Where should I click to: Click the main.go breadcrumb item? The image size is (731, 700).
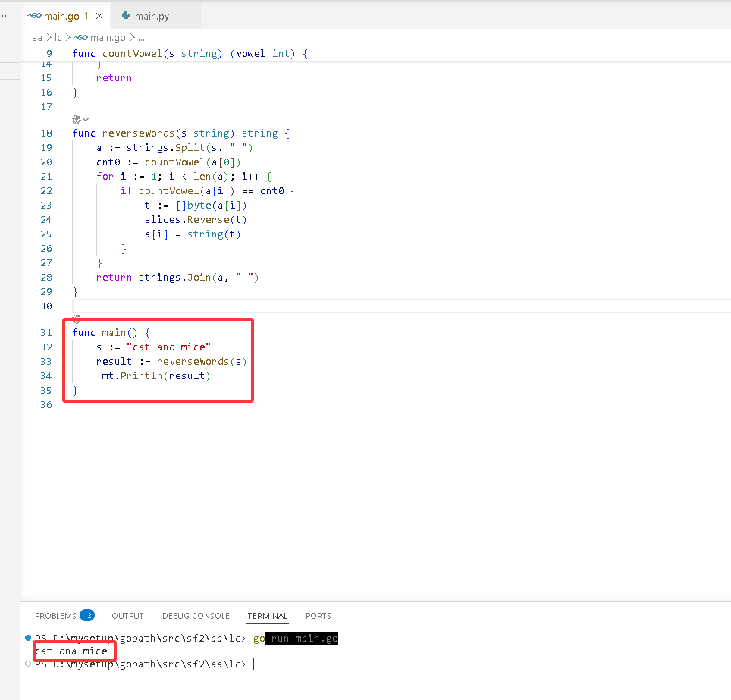point(100,37)
